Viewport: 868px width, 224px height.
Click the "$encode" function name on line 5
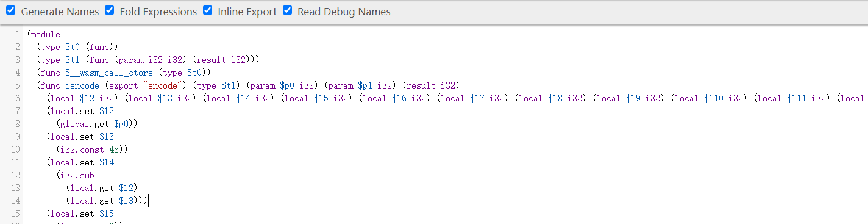(x=82, y=85)
